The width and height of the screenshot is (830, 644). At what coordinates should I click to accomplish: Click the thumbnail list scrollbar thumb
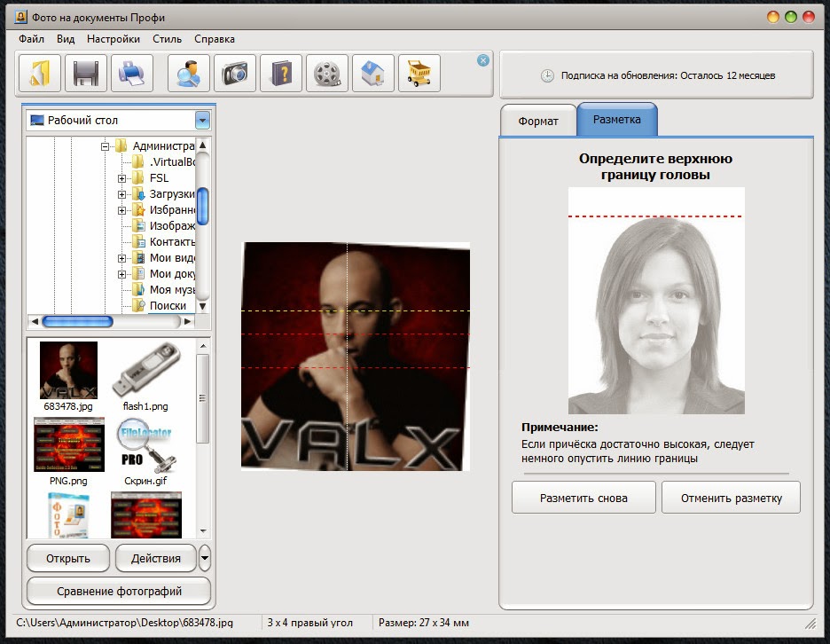[x=203, y=398]
